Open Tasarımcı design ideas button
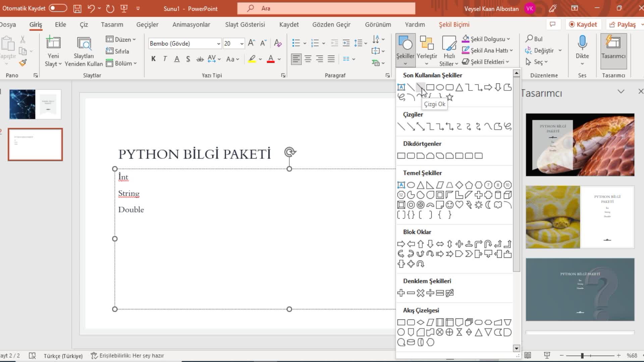 (613, 51)
